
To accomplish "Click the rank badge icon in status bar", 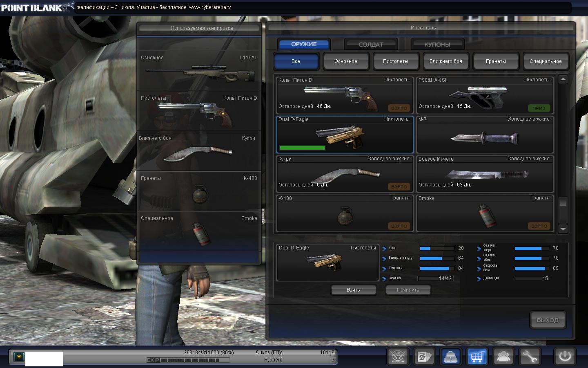I will click(18, 357).
